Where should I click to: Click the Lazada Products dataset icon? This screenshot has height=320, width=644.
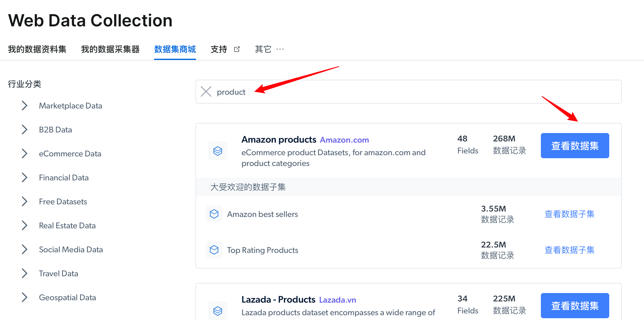(x=218, y=311)
